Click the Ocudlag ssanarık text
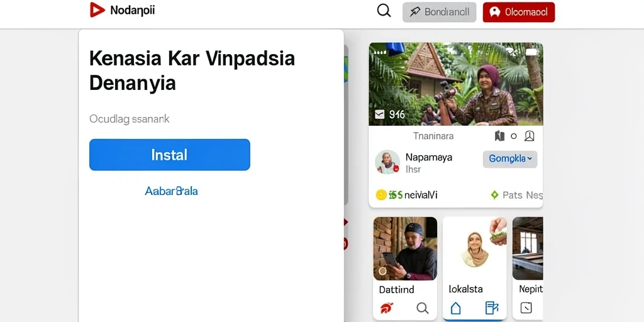The height and width of the screenshot is (322, 644). pyautogui.click(x=130, y=119)
